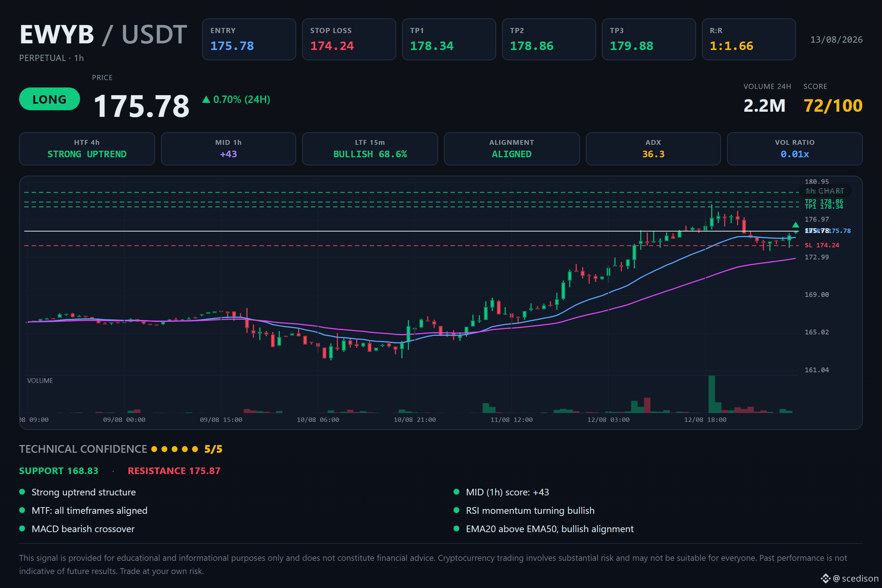Viewport: 882px width, 588px height.
Task: Select the STOP LOSS 174.24 card
Action: (349, 39)
